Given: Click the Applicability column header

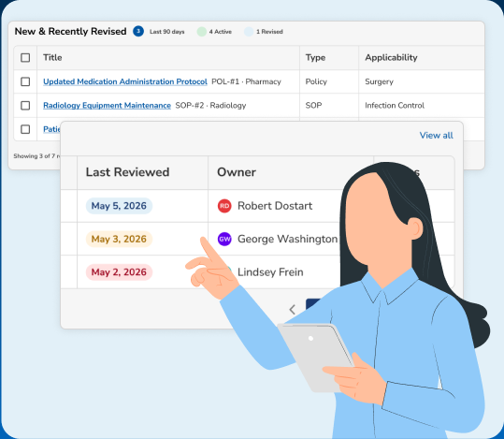Looking at the screenshot, I should coord(391,58).
